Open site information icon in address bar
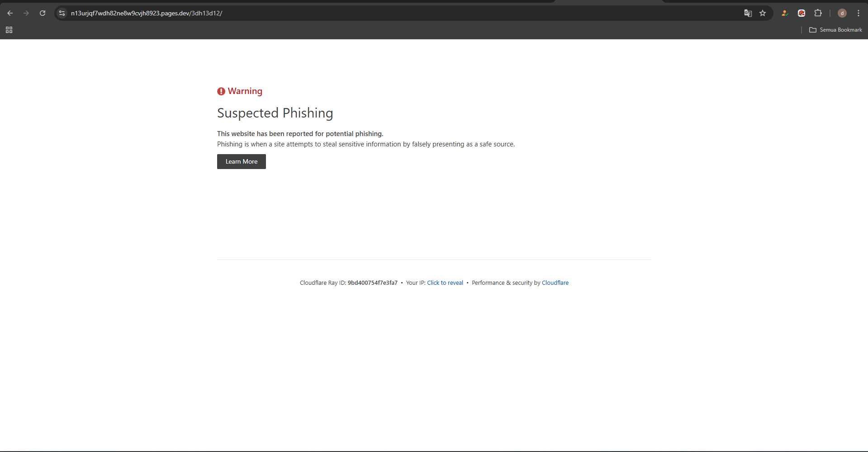The height and width of the screenshot is (452, 868). (x=62, y=13)
